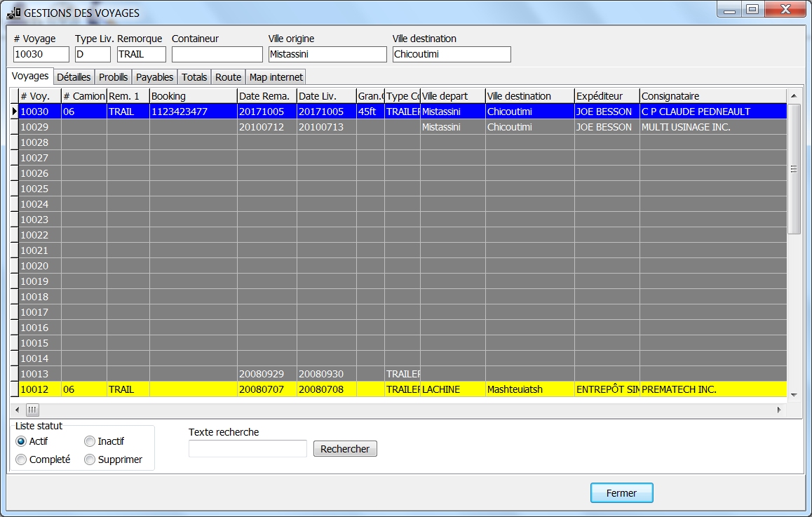Choose the Inactif status option
This screenshot has height=517, width=812.
(x=90, y=441)
